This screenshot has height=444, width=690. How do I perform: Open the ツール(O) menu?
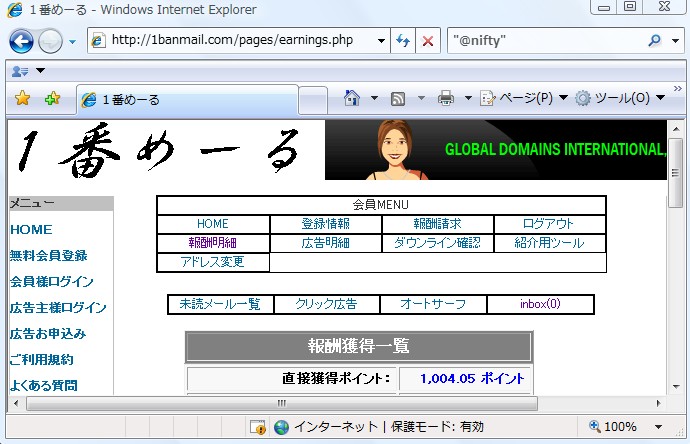620,98
